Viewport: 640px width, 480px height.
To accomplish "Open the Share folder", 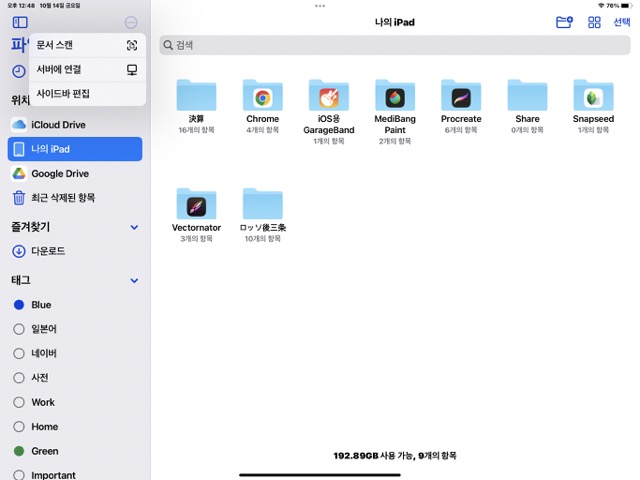I will [x=527, y=106].
